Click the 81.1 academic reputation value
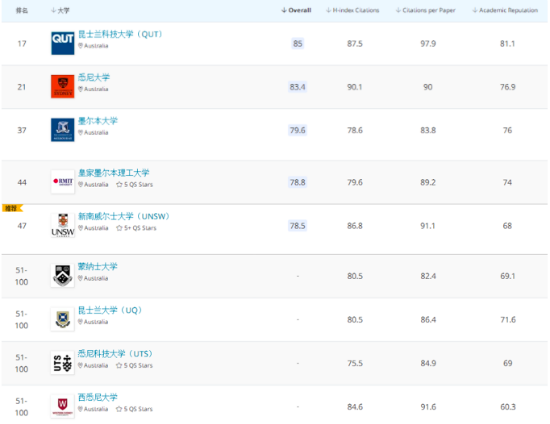Image resolution: width=550 pixels, height=424 pixels. coord(508,43)
